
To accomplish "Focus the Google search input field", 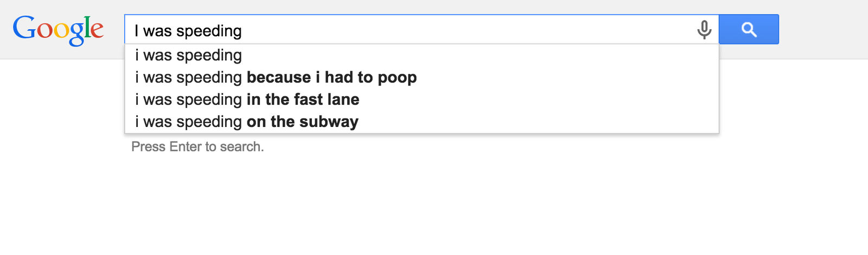I will [x=434, y=30].
